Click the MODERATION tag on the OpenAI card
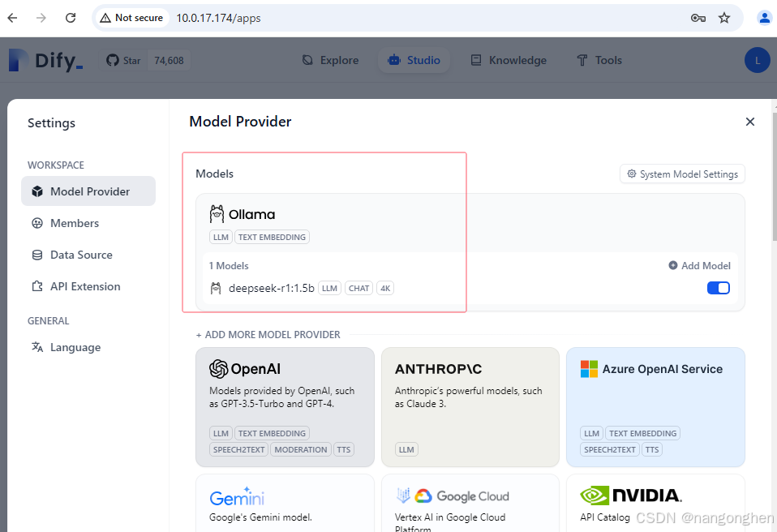Image resolution: width=777 pixels, height=532 pixels. point(301,450)
